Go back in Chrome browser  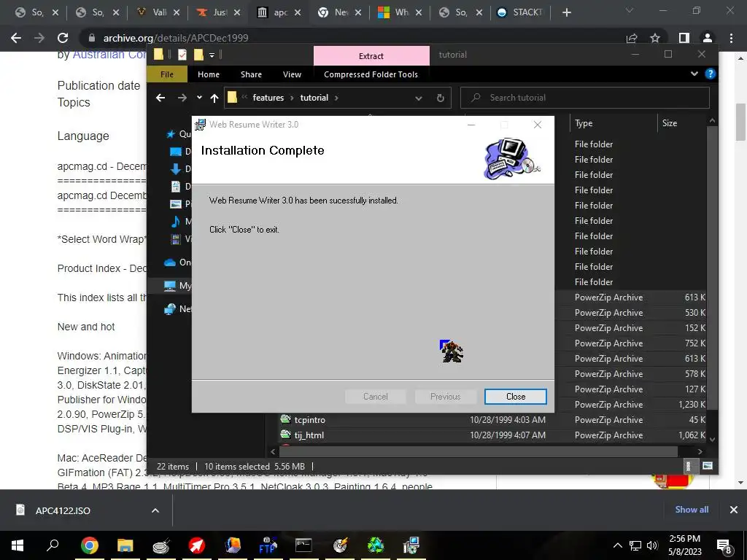click(16, 38)
